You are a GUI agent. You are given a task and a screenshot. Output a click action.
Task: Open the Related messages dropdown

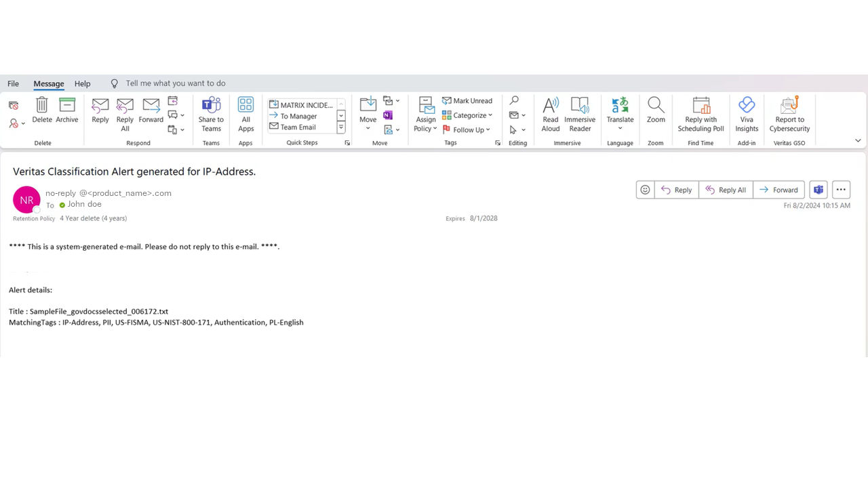(517, 115)
